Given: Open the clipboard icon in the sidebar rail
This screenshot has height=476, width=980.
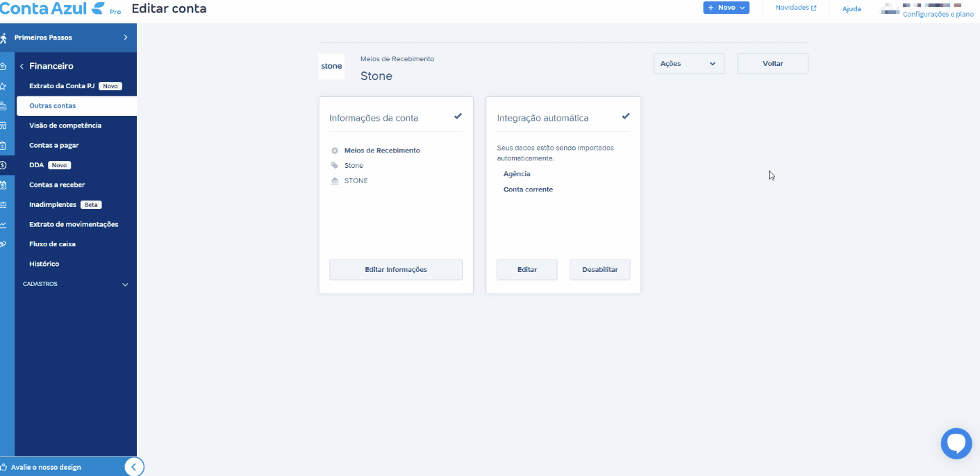Looking at the screenshot, I should pos(3,146).
